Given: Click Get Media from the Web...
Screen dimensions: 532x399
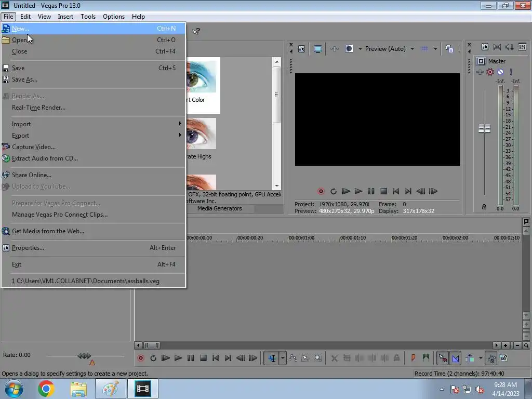Looking at the screenshot, I should coord(93,231).
